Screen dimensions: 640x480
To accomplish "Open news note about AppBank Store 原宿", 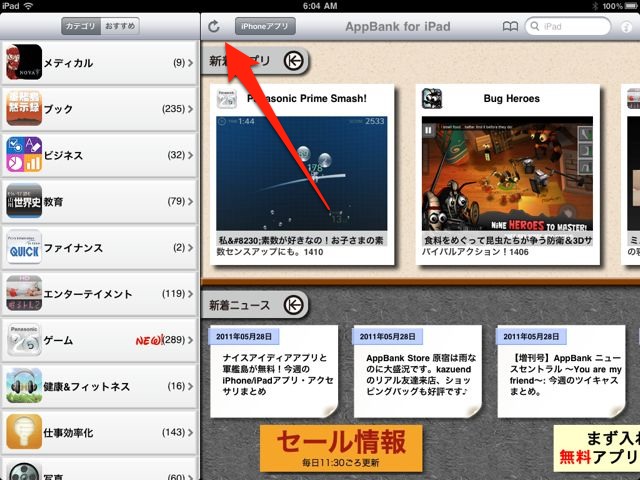I will pos(418,371).
